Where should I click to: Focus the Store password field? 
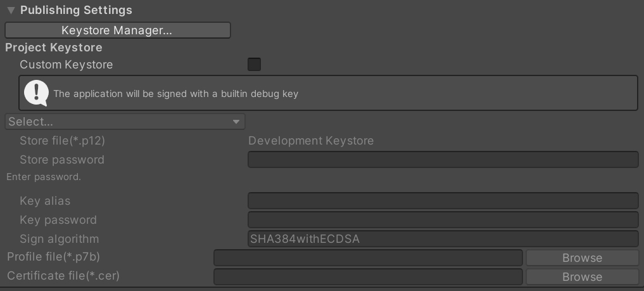click(x=443, y=160)
